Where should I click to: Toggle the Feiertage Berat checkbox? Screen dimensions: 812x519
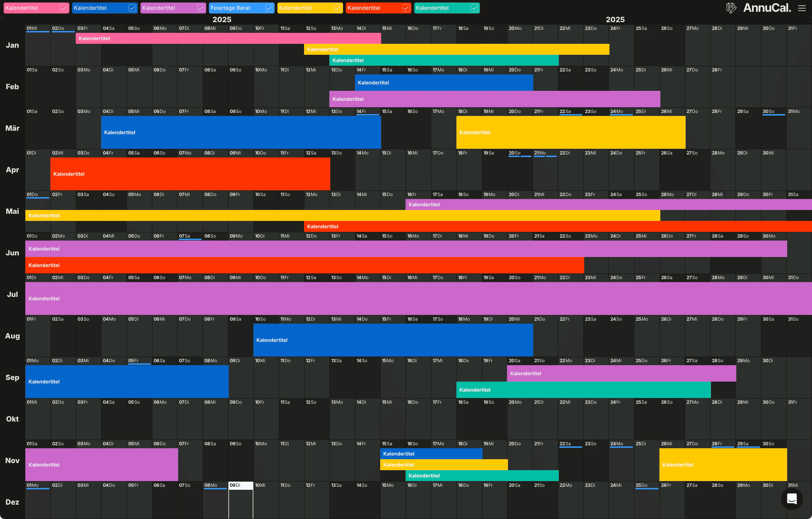point(269,8)
